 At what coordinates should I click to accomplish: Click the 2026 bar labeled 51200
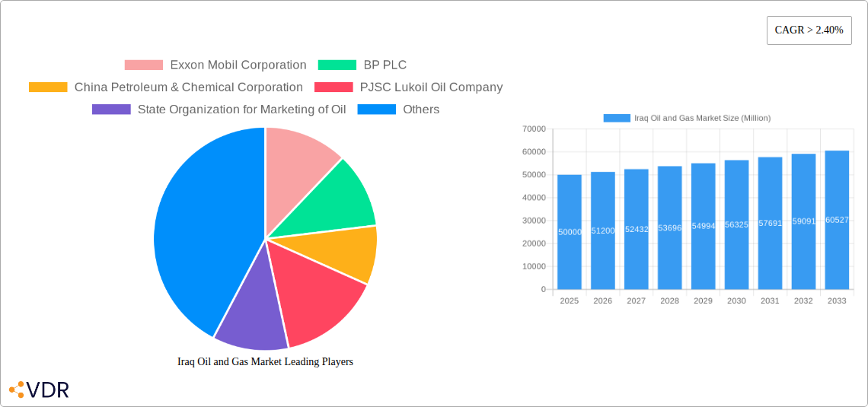pyautogui.click(x=603, y=231)
